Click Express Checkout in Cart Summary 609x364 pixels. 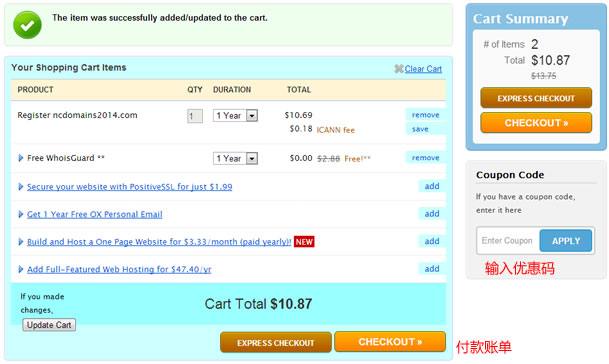pos(536,98)
